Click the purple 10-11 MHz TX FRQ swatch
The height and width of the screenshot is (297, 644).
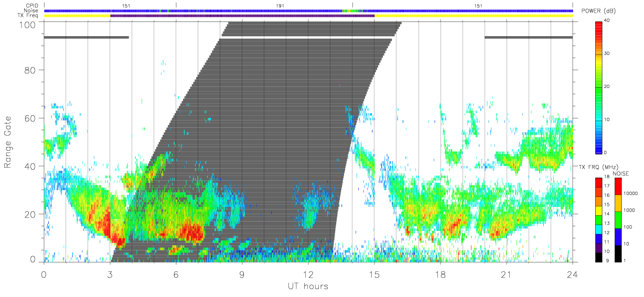point(599,247)
